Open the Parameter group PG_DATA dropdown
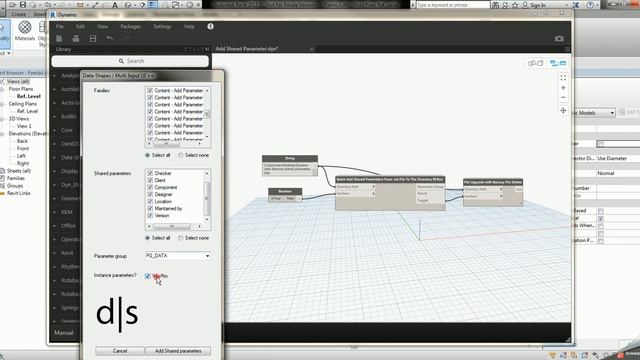 pyautogui.click(x=178, y=256)
